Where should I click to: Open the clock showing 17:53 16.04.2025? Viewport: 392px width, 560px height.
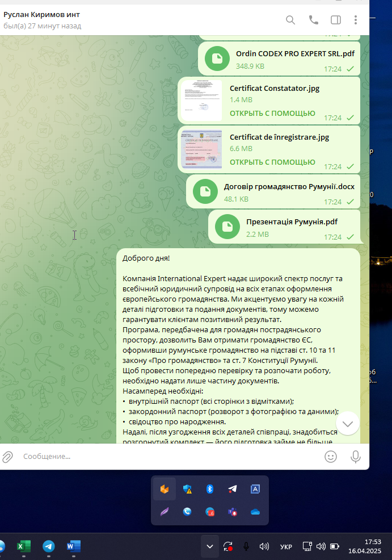[365, 546]
